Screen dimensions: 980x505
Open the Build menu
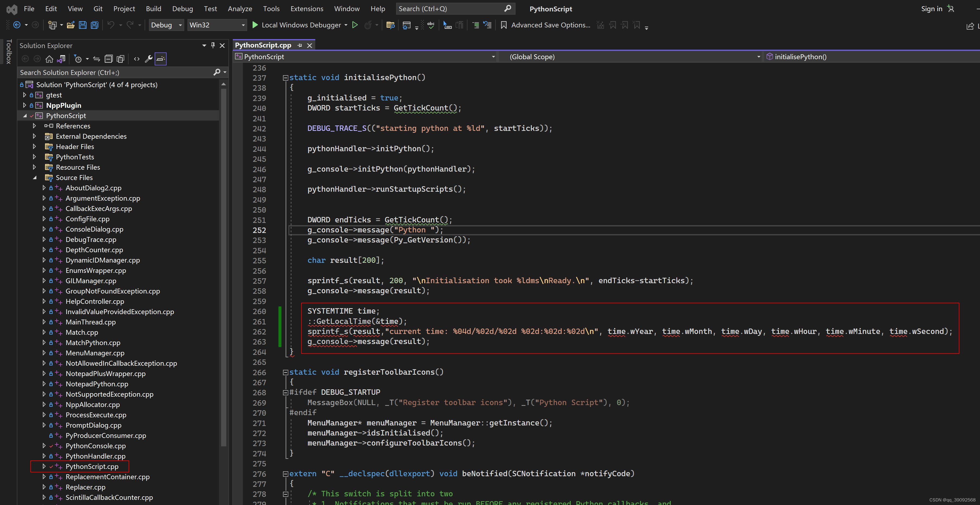[153, 8]
